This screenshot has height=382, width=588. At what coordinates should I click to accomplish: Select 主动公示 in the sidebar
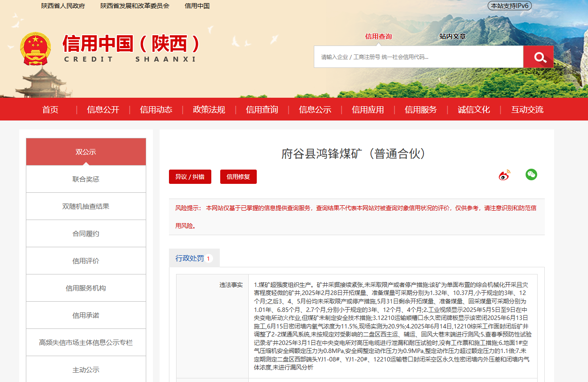pos(86,370)
